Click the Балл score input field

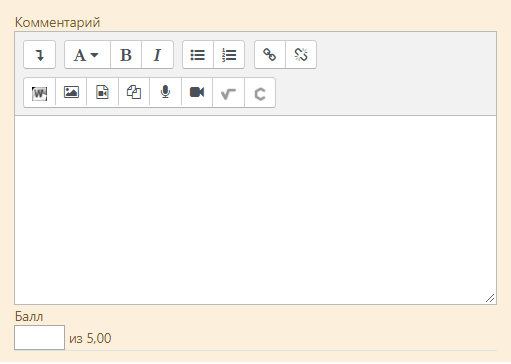[x=39, y=338]
